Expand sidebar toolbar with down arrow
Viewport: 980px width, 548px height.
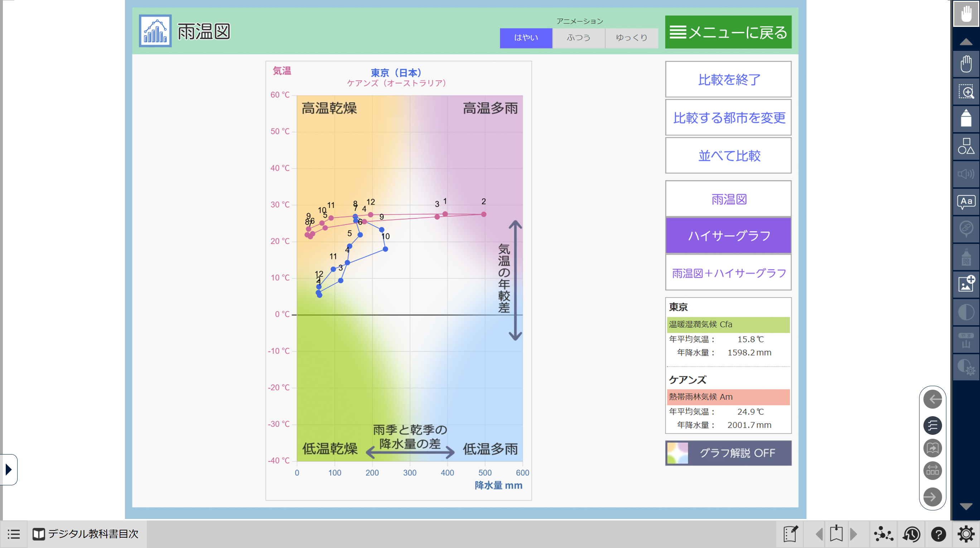(966, 506)
